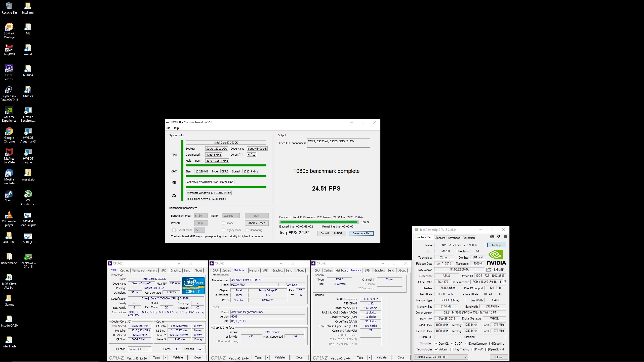644x362 pixels.
Task: Open MSI Afterburner desktop icon
Action: click(x=28, y=198)
